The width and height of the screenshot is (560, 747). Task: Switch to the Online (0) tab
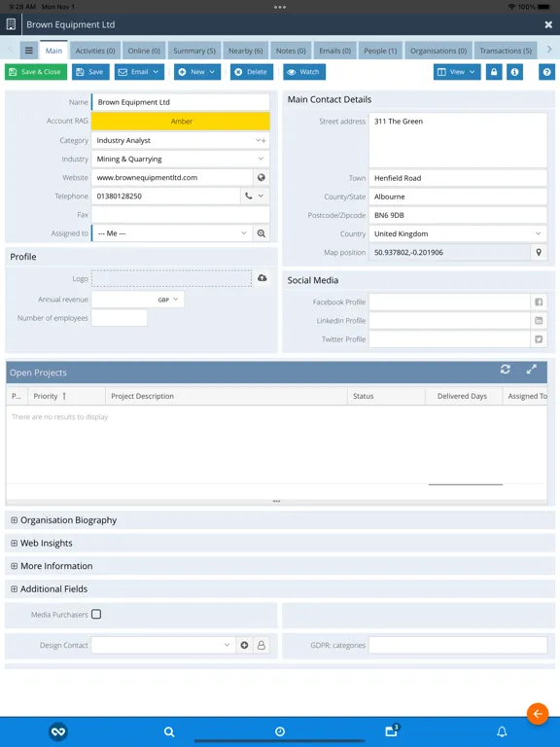click(x=144, y=51)
